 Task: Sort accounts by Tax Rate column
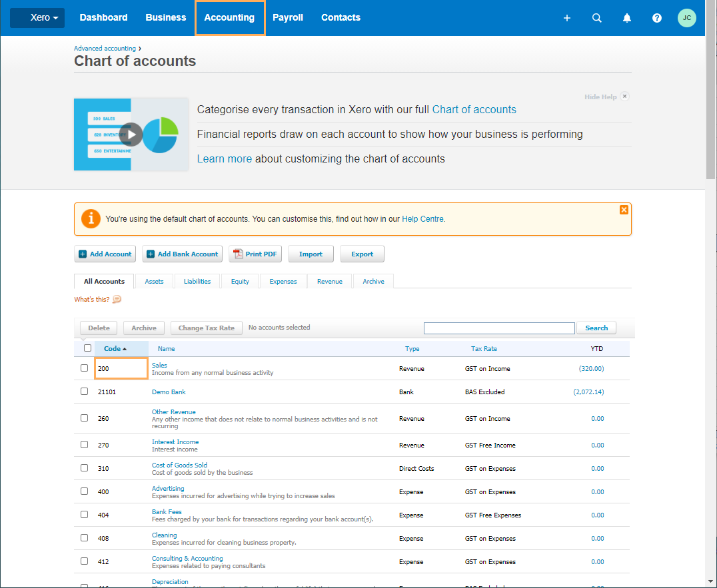[484, 348]
